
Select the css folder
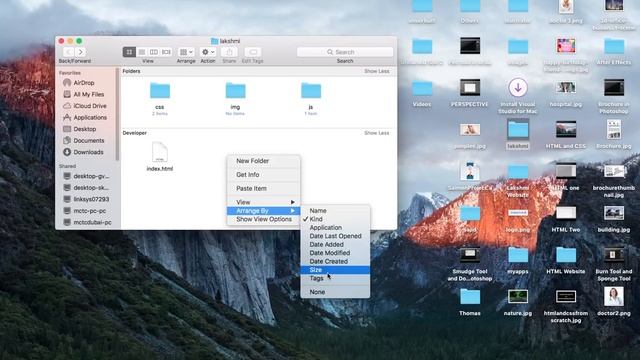click(x=160, y=91)
